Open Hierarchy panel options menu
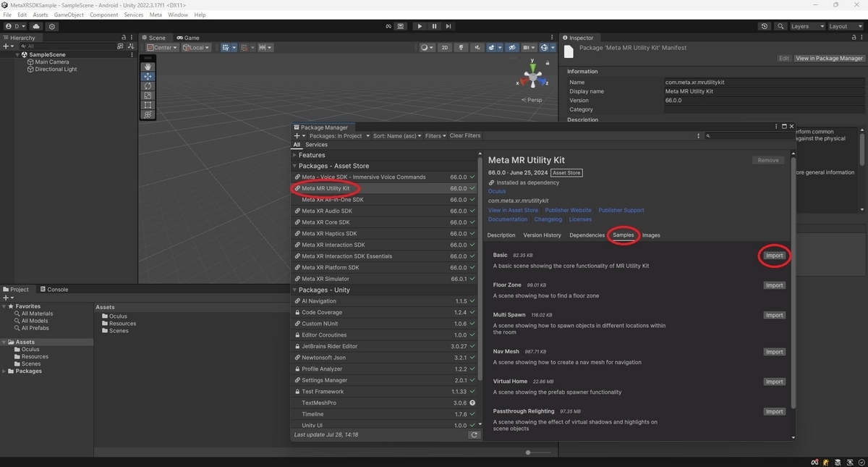 [132, 38]
